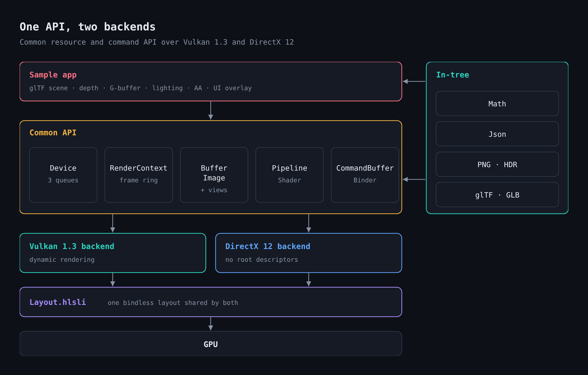Click the subtitle about Vulkan 1.3 and DirectX 12

(x=157, y=42)
